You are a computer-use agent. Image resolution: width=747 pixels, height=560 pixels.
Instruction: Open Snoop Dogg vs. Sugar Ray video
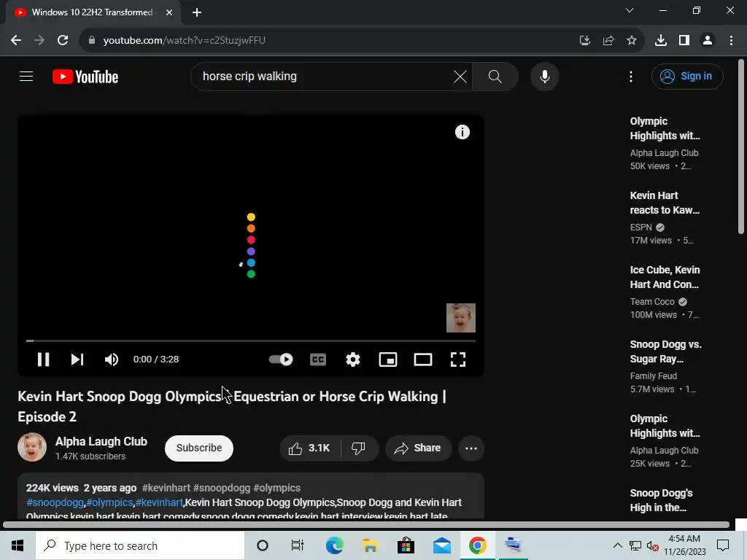tap(665, 351)
